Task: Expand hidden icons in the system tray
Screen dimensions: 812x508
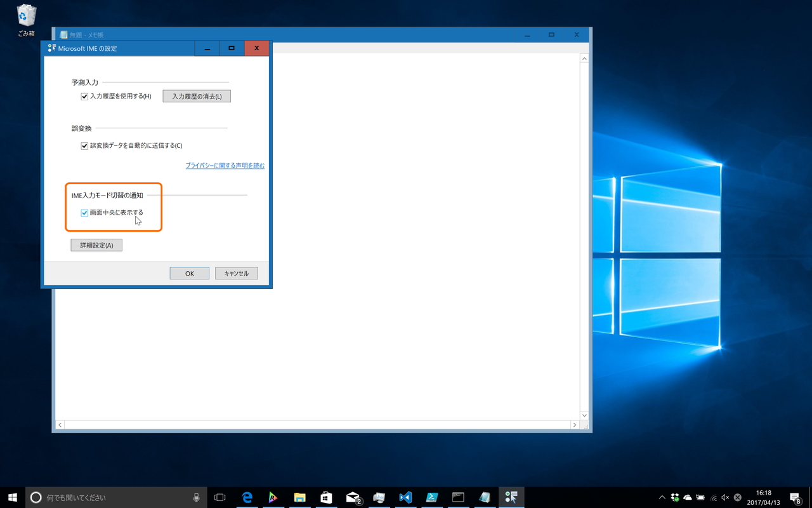Action: (662, 497)
